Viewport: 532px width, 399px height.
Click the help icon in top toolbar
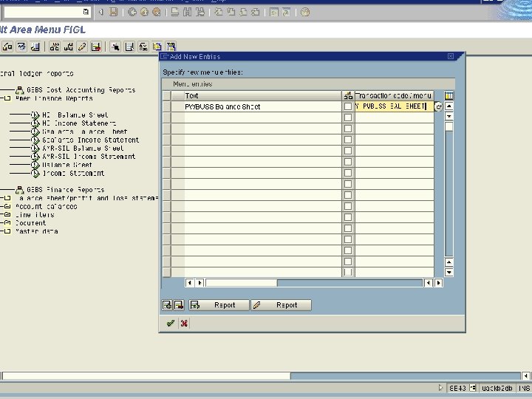point(305,12)
